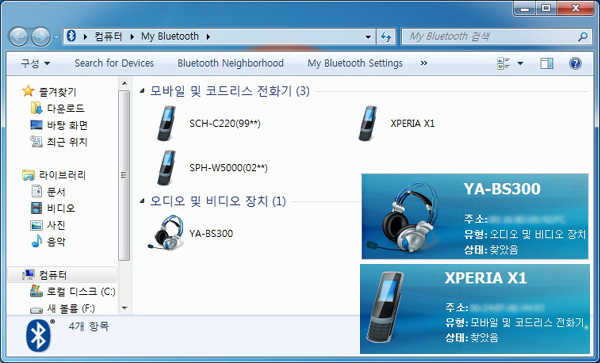Image resolution: width=600 pixels, height=363 pixels.
Task: Open My Bluetooth Settings
Action: 355,63
